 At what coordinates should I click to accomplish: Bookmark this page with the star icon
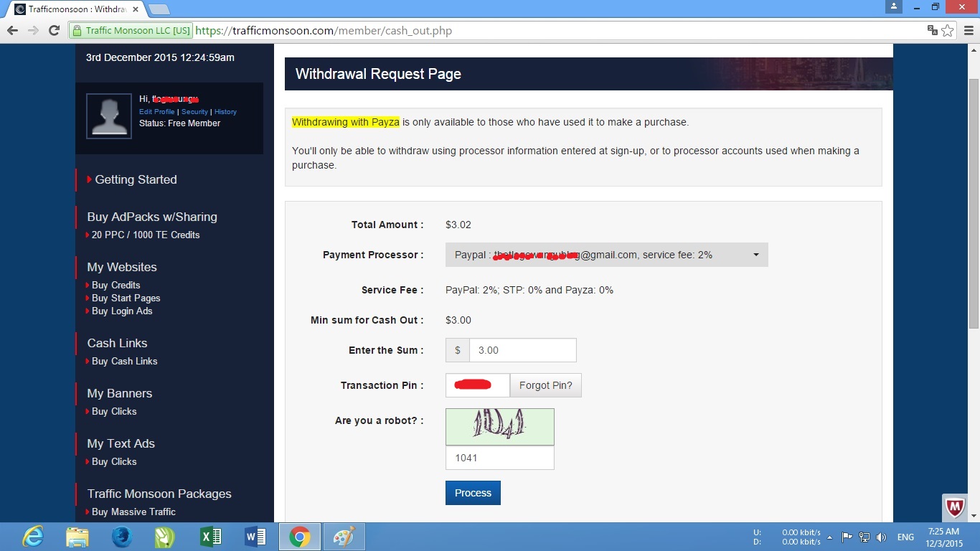pyautogui.click(x=948, y=30)
